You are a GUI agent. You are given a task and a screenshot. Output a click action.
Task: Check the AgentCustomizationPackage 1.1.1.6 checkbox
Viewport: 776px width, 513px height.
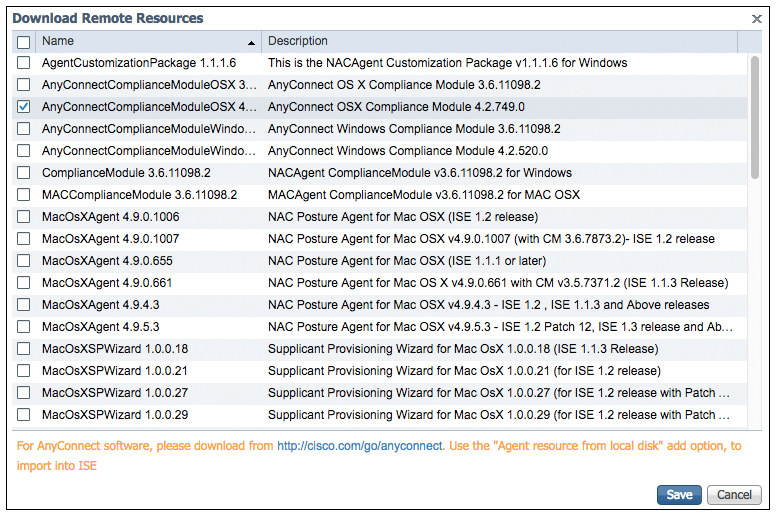point(23,63)
